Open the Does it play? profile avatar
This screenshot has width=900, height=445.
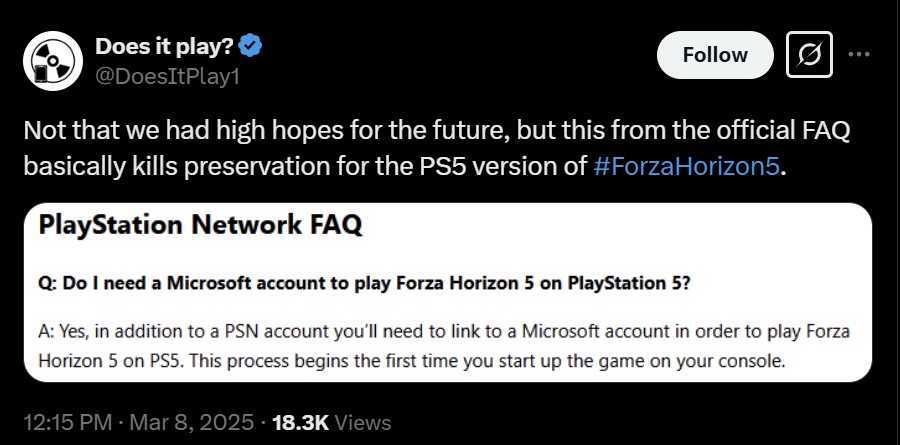[x=52, y=61]
